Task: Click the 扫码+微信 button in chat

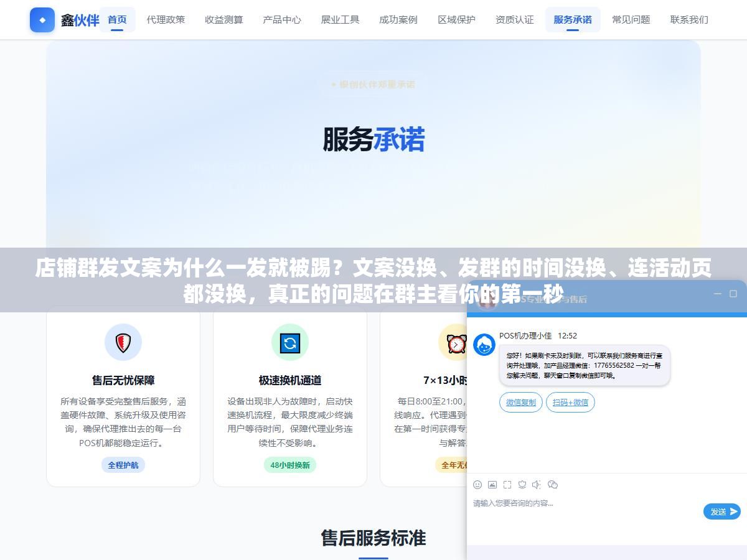Action: point(570,403)
